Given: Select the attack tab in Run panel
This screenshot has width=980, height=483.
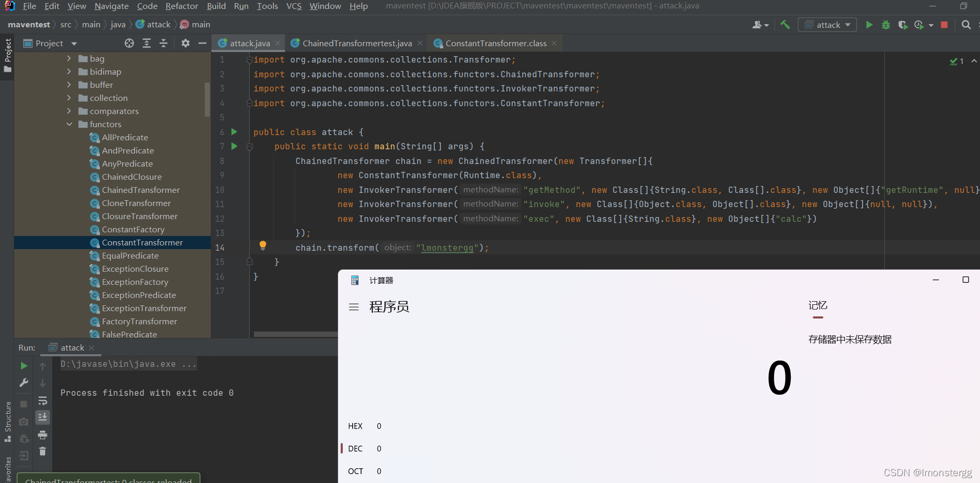Looking at the screenshot, I should [x=72, y=348].
